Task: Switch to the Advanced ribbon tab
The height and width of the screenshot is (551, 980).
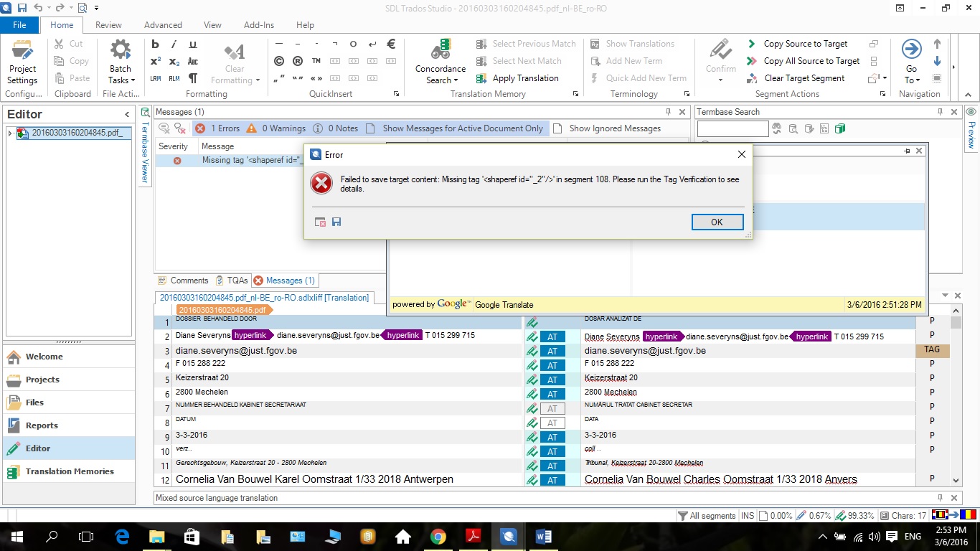Action: (163, 24)
